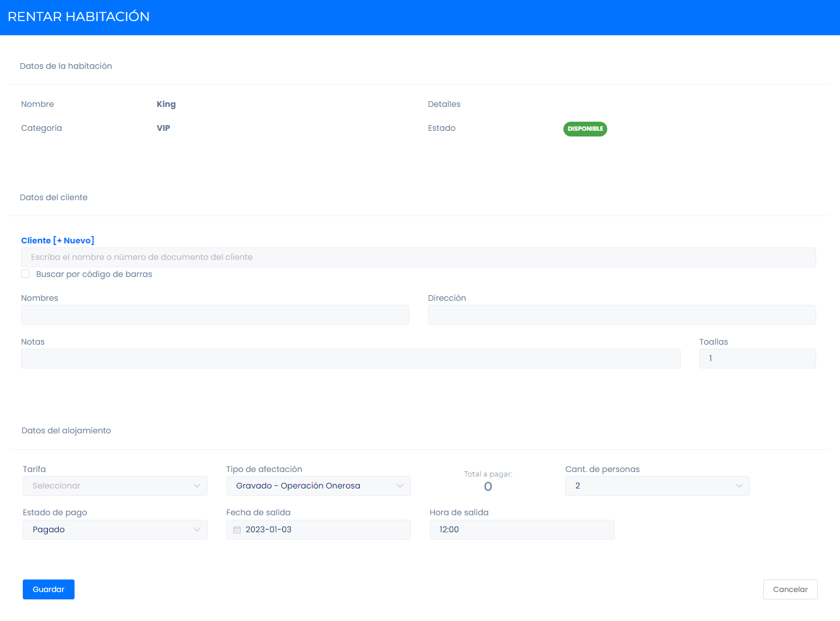The width and height of the screenshot is (840, 621).
Task: Add a new client via [+ Nuevo]
Action: pos(74,241)
